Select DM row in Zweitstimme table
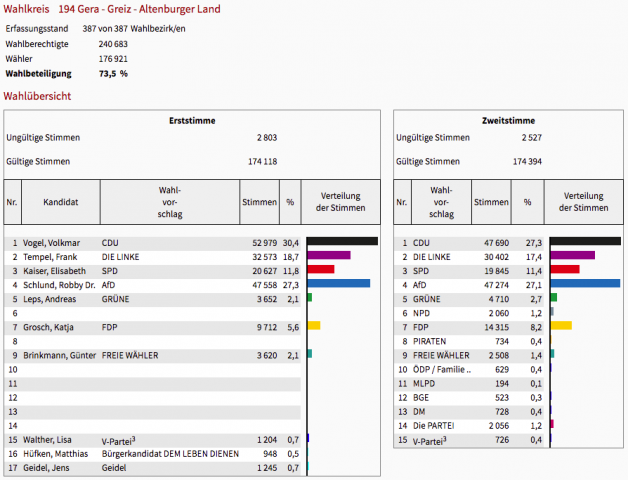Image resolution: width=628 pixels, height=480 pixels. pyautogui.click(x=471, y=412)
